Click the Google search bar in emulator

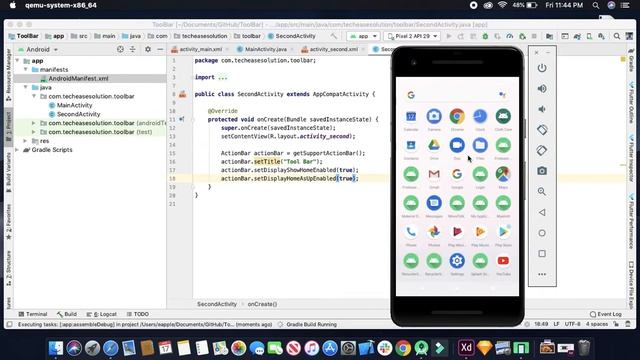[x=457, y=95]
